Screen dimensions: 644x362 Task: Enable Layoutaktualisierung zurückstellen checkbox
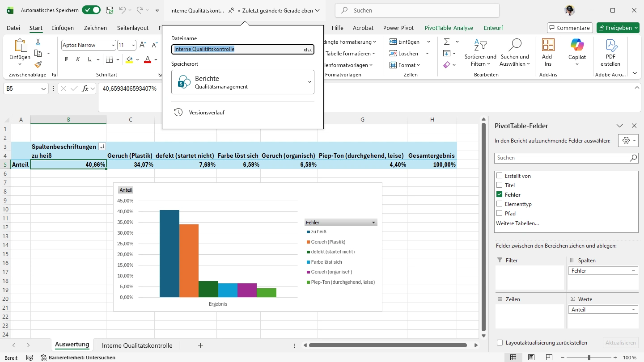(500, 343)
